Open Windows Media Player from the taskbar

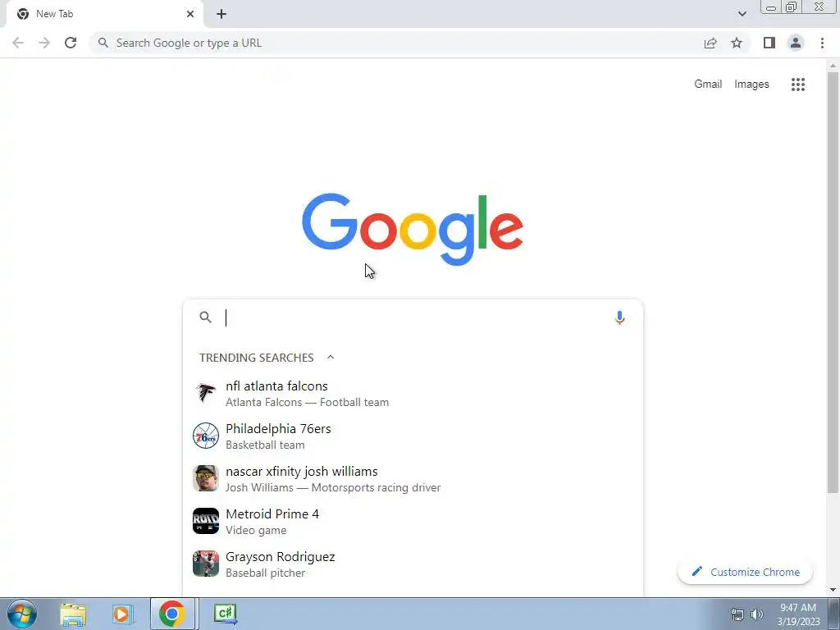coord(122,614)
